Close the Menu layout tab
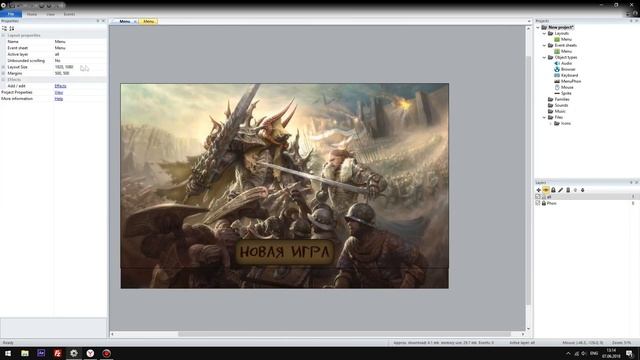Screen dimensions: 640x360 (135, 21)
